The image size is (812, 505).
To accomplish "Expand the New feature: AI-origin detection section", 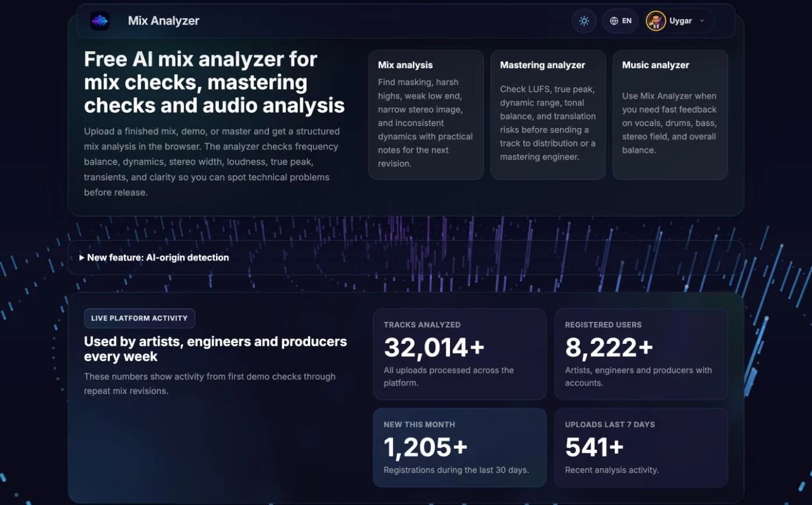I will pos(406,257).
